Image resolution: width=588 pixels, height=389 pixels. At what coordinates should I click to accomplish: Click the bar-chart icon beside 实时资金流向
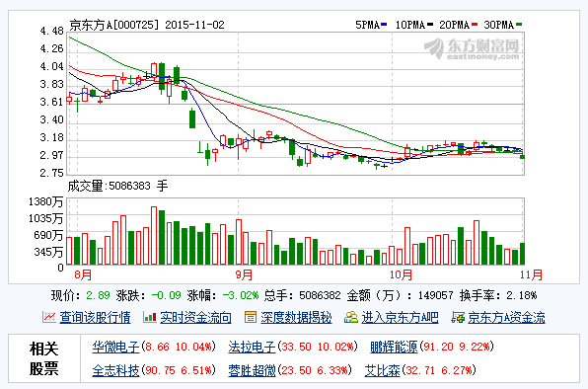click(150, 317)
